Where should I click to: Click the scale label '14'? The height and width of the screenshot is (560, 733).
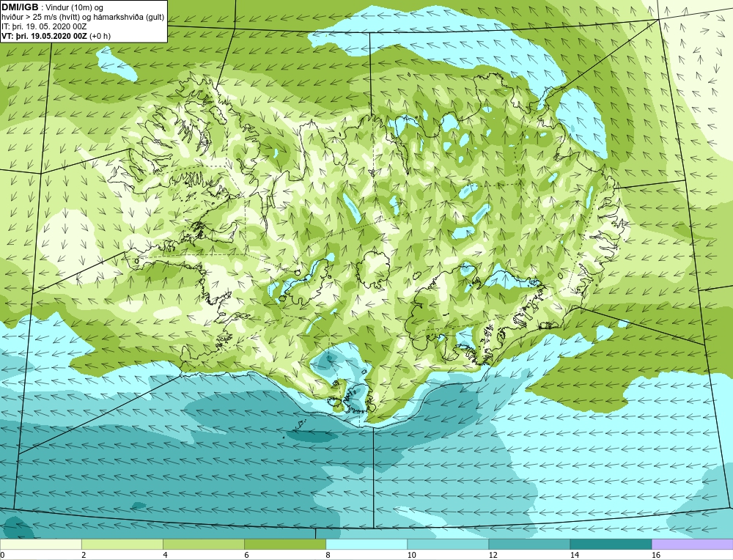[x=575, y=555]
